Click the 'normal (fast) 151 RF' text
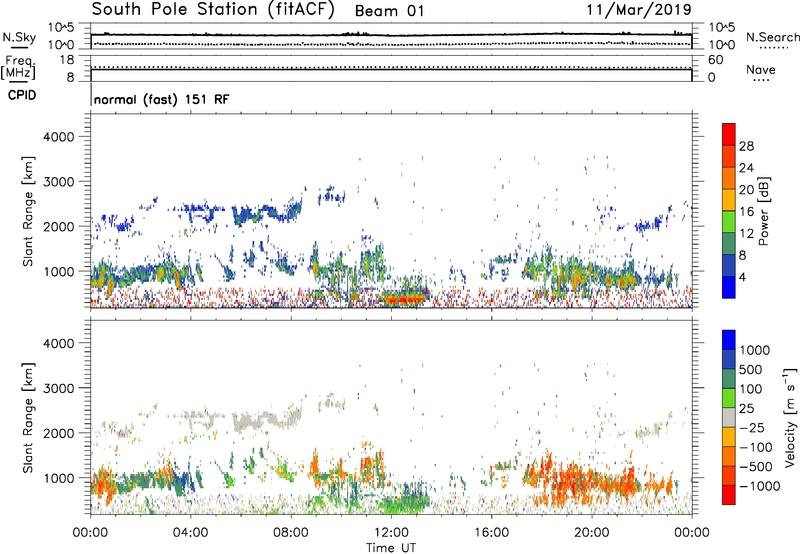 (x=162, y=99)
